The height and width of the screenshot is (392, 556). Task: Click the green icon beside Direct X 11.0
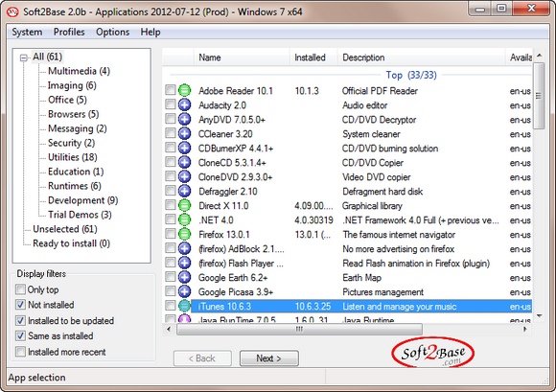(184, 205)
